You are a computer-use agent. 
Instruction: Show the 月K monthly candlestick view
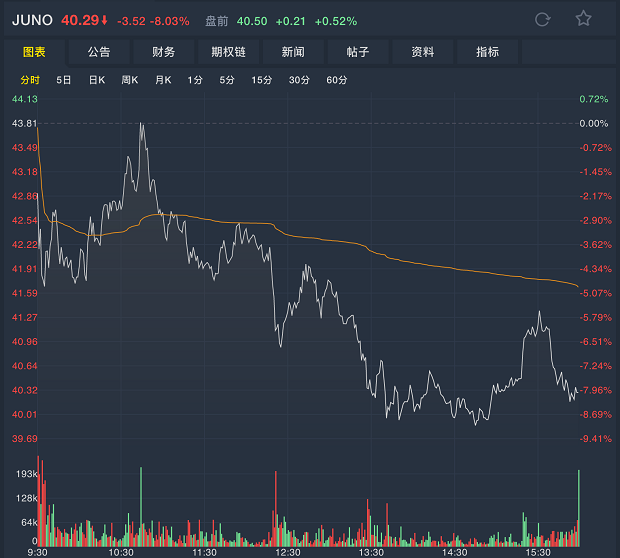pos(163,80)
